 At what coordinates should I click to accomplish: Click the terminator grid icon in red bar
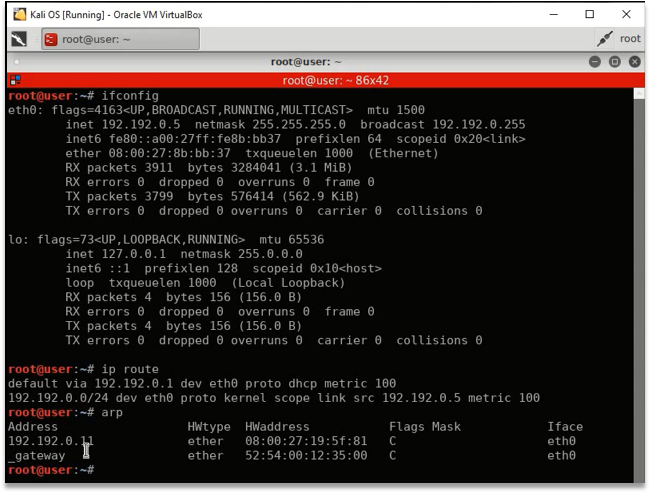[x=15, y=80]
